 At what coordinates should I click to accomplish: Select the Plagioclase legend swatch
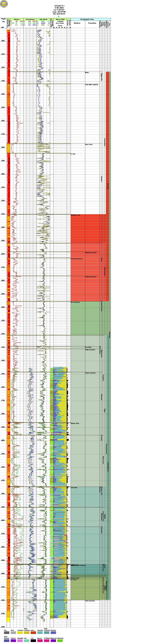pyautogui.click(x=53, y=641)
